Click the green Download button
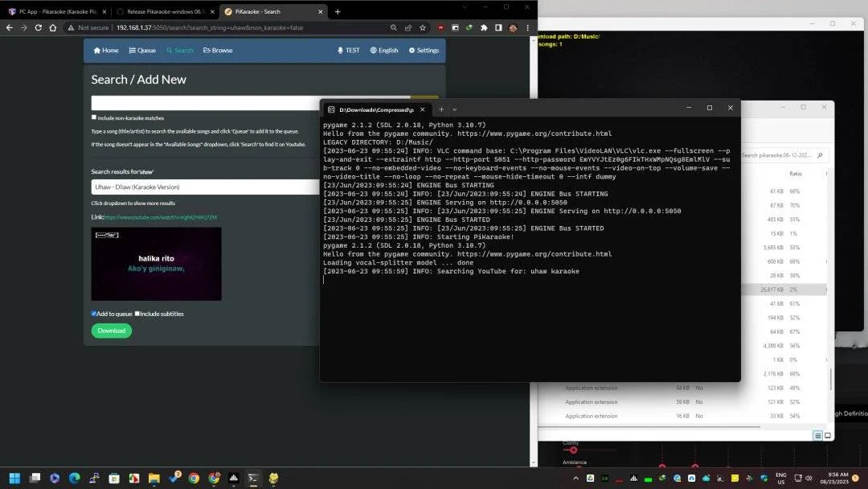Image resolution: width=868 pixels, height=489 pixels. pos(111,331)
